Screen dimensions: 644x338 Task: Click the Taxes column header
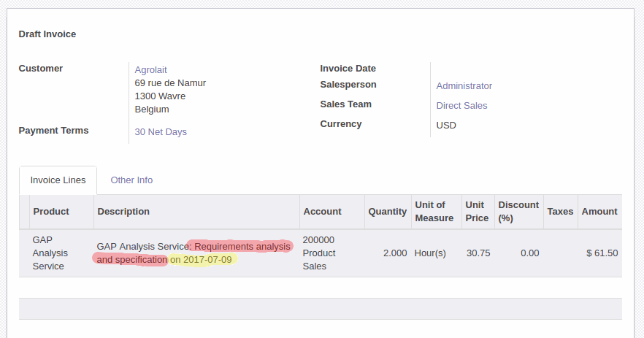[x=561, y=212]
